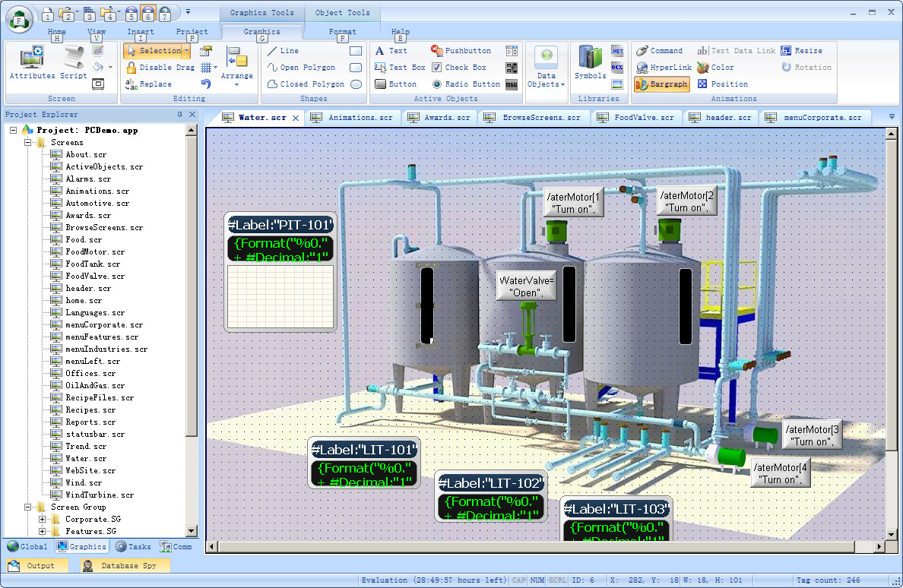Toggle the Disable Drag option
Viewport: 903px width, 588px height.
click(160, 68)
